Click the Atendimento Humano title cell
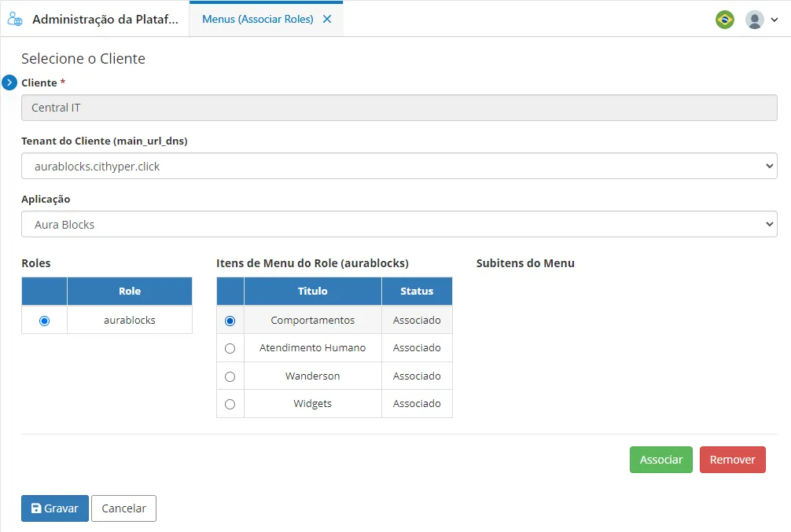Screen dimensions: 791x532 [x=313, y=347]
